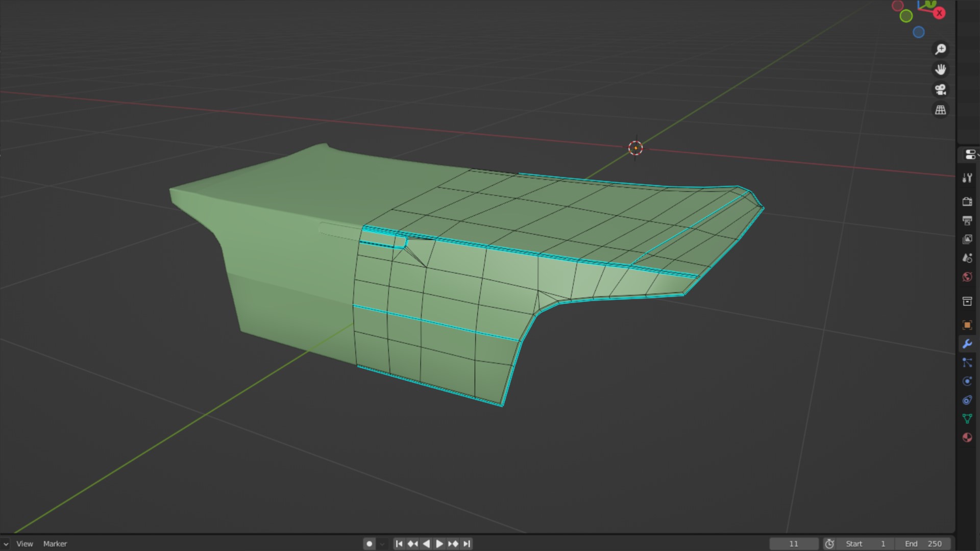Open the Material properties tab

[x=967, y=437]
